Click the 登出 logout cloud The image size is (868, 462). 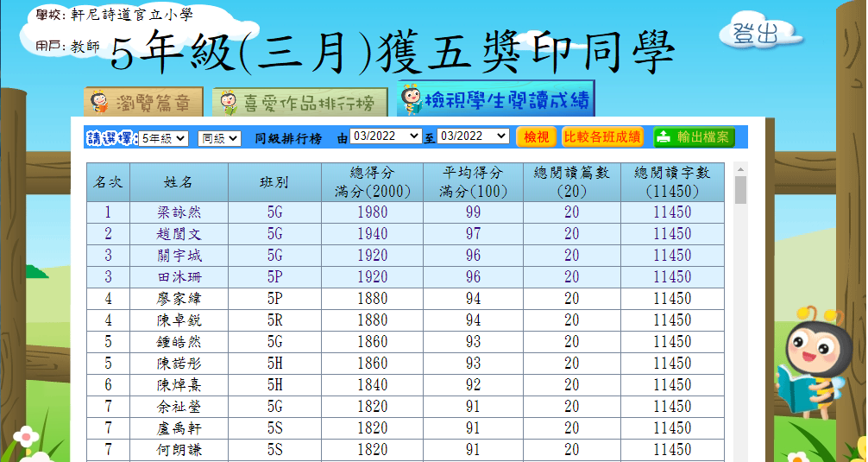(x=756, y=35)
